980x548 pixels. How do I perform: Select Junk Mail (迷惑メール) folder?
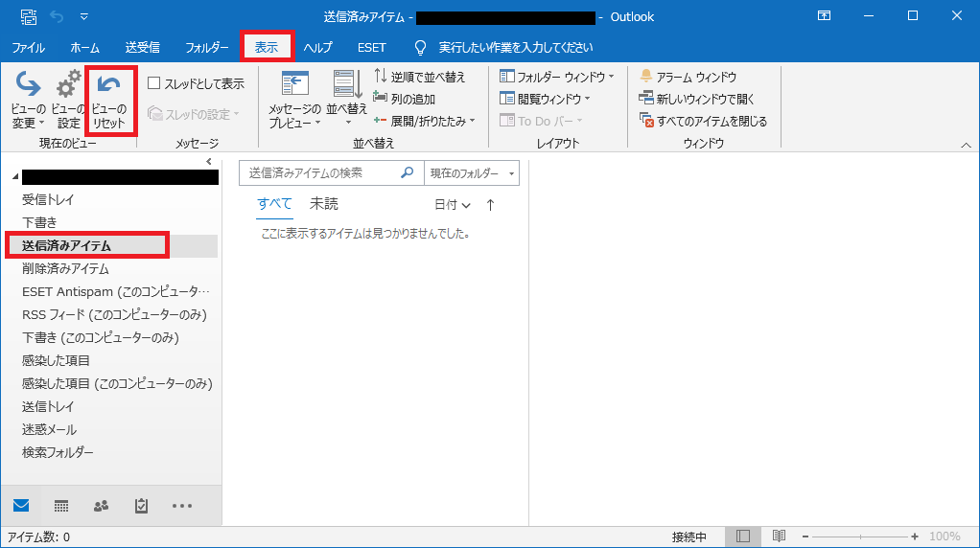click(49, 429)
